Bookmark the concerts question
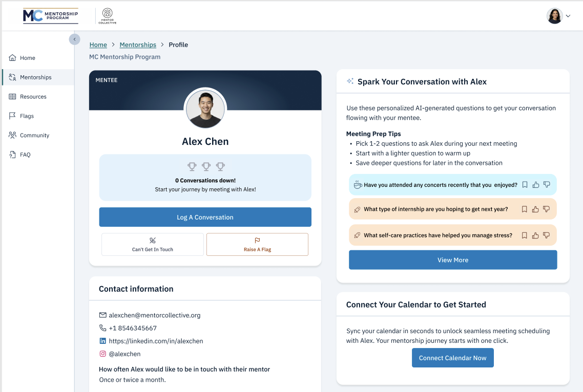The width and height of the screenshot is (583, 392). pos(525,185)
